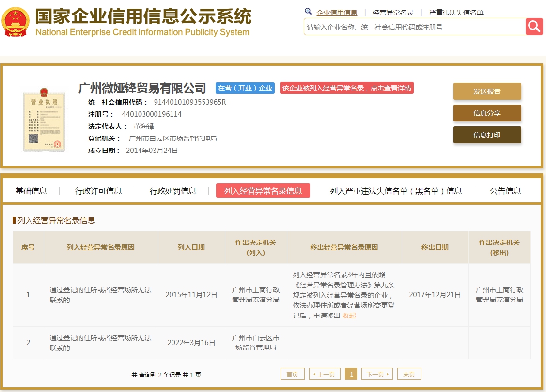Click the 移出日期 column header

coord(435,247)
